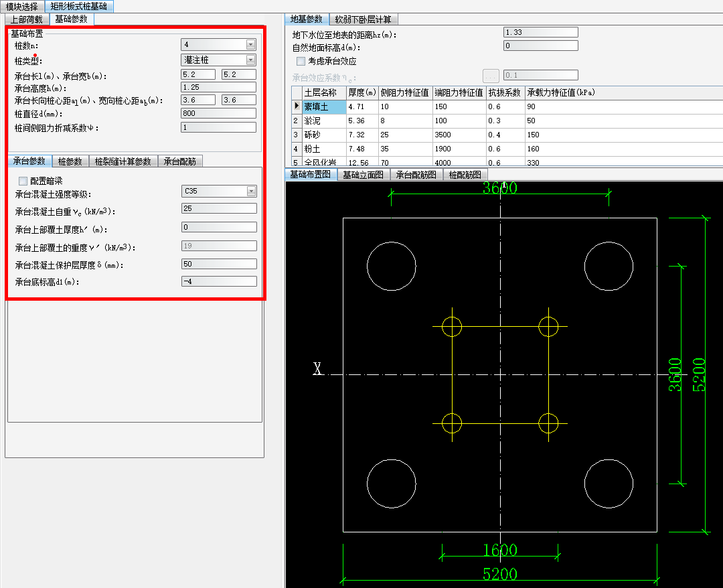Viewport: 723px width, 588px height.
Task: Show the 承台配筋图 drawing tab
Action: 416,175
